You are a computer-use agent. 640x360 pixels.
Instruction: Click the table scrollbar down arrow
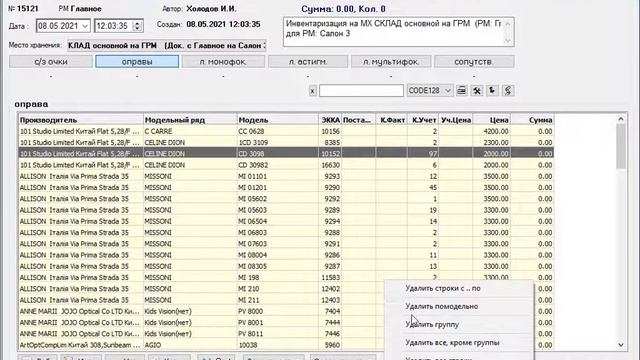[x=621, y=345]
